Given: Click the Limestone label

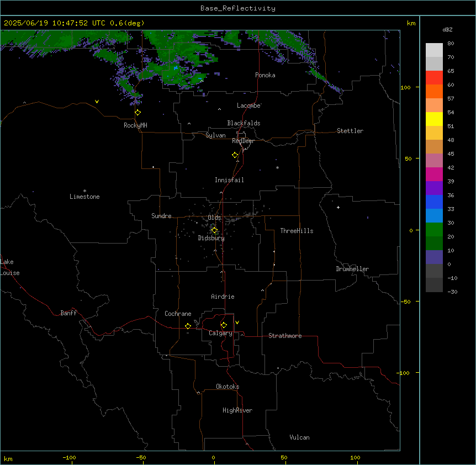Looking at the screenshot, I should pyautogui.click(x=84, y=197).
